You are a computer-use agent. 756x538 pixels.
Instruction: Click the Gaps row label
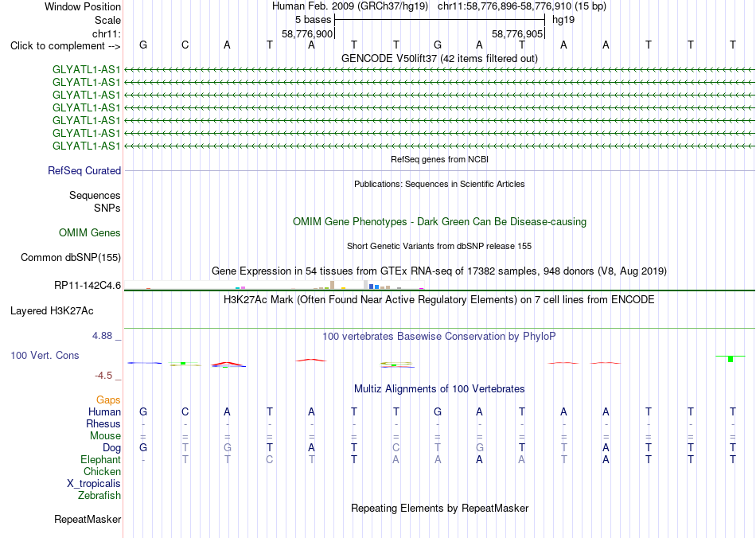(108, 400)
